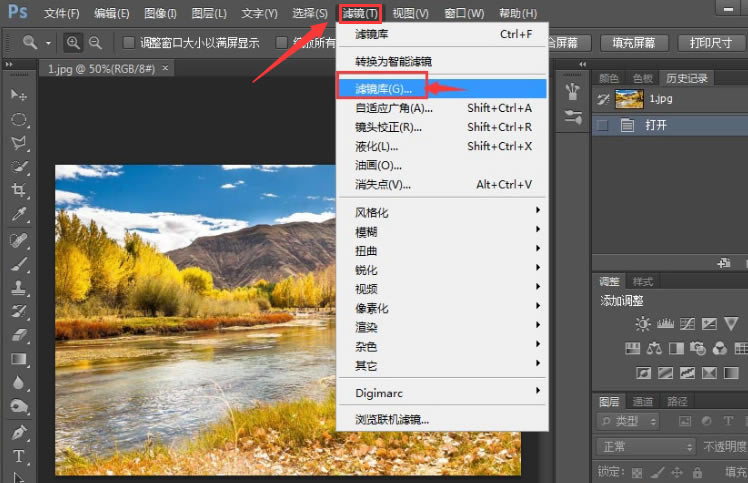The height and width of the screenshot is (483, 748).
Task: Select the Healing Brush tool
Action: [19, 240]
